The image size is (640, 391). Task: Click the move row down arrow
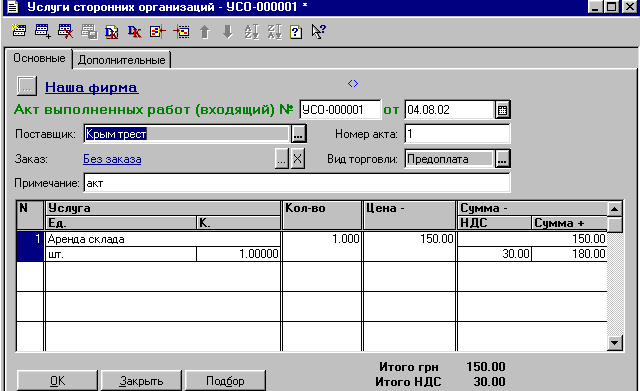[x=228, y=31]
